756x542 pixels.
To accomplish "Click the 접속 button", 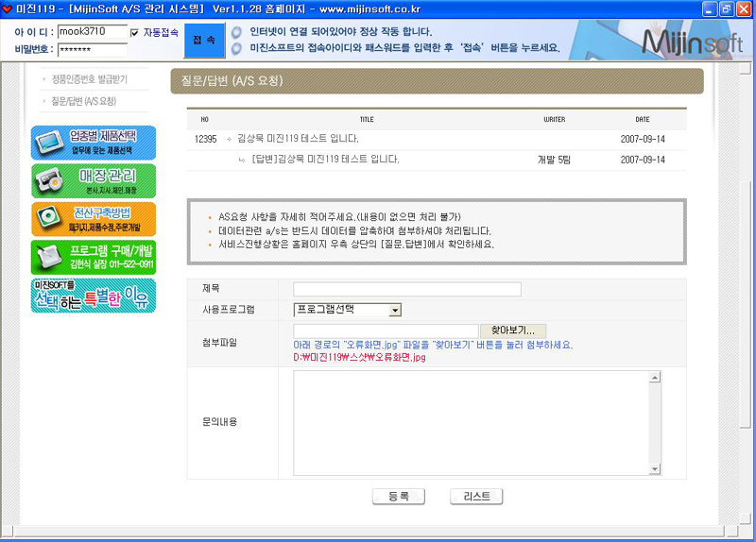I will pos(204,41).
